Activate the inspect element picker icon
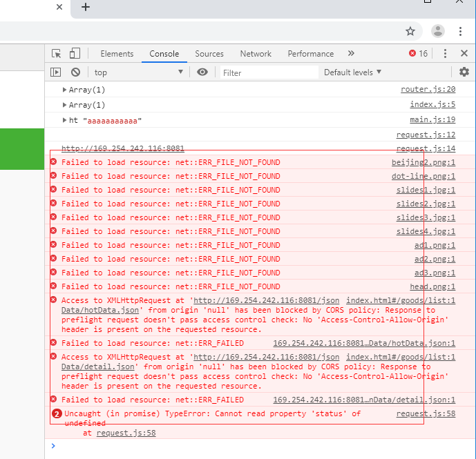The width and height of the screenshot is (476, 459). [x=57, y=54]
